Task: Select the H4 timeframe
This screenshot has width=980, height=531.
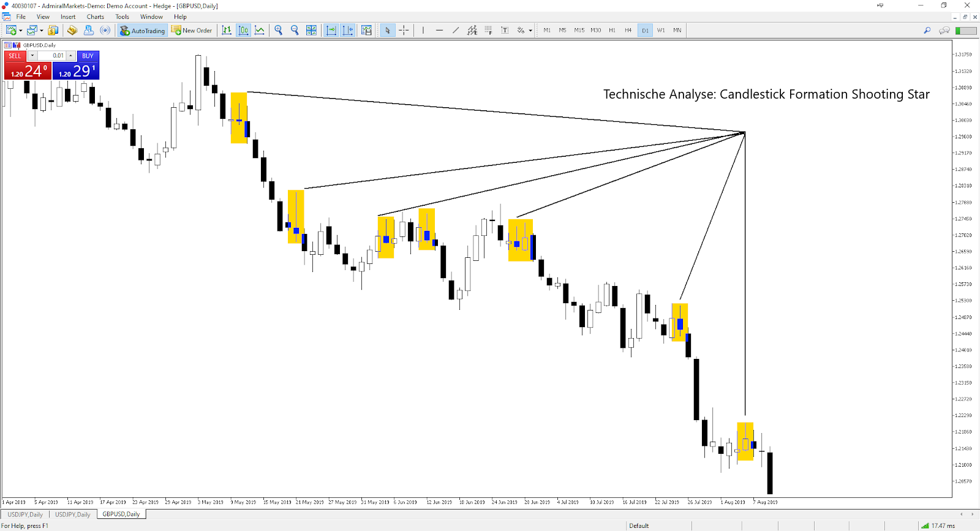Action: [x=628, y=30]
